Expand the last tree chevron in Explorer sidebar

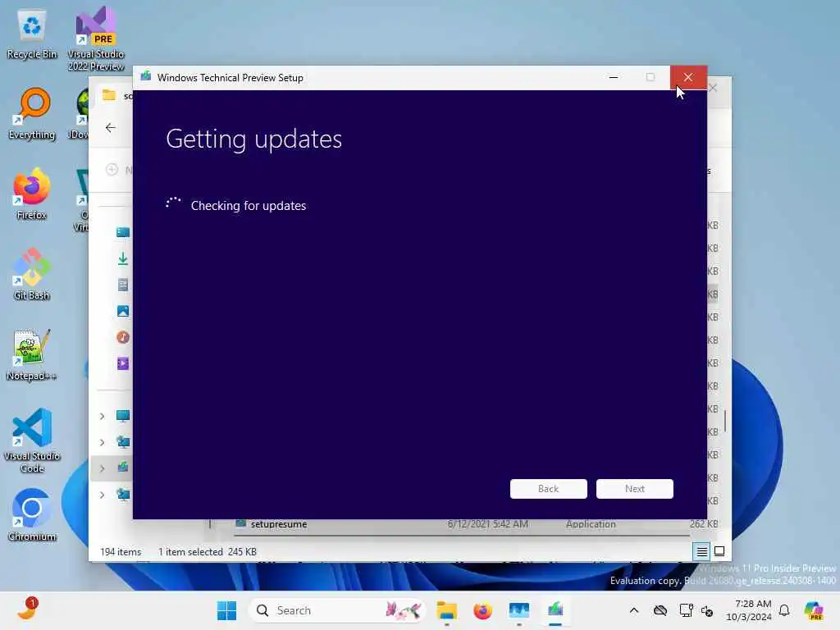pyautogui.click(x=102, y=495)
